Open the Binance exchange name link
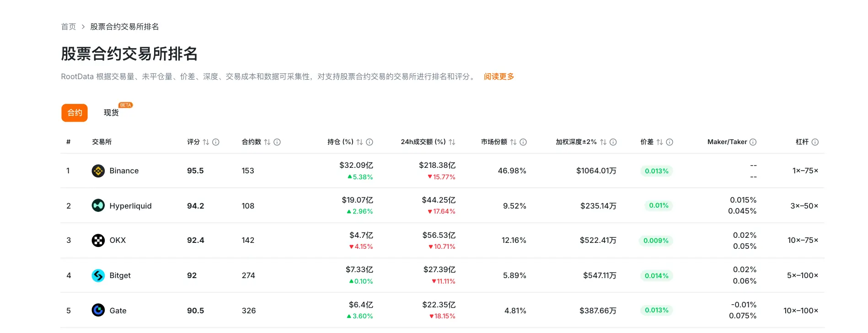The image size is (868, 333). point(124,171)
